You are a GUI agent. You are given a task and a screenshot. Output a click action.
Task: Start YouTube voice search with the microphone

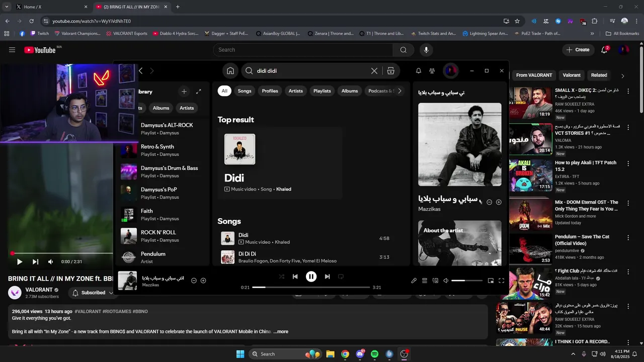[426, 50]
